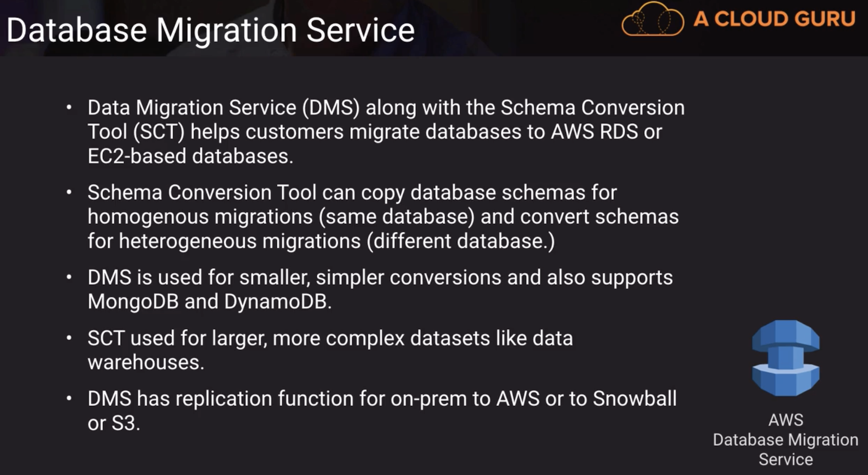Click the "(DMS)" abbreviation in first bullet
Viewport: 868px width, 475px height.
(331, 108)
